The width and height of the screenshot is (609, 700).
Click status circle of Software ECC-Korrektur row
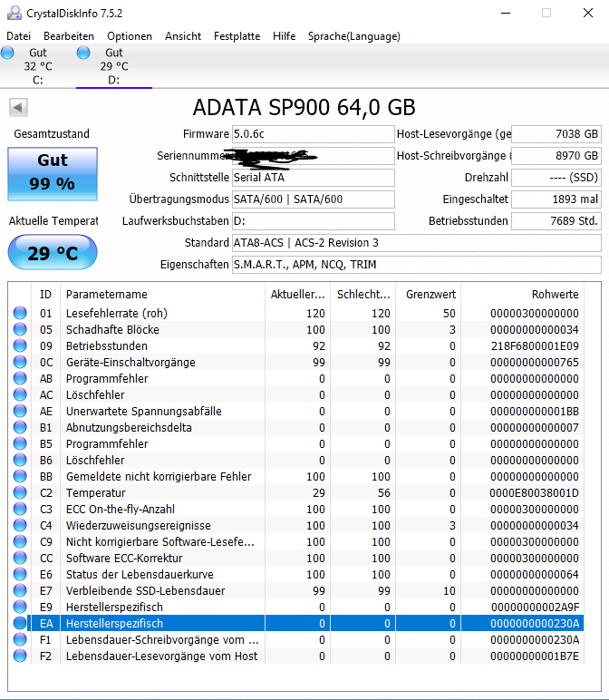pyautogui.click(x=20, y=558)
